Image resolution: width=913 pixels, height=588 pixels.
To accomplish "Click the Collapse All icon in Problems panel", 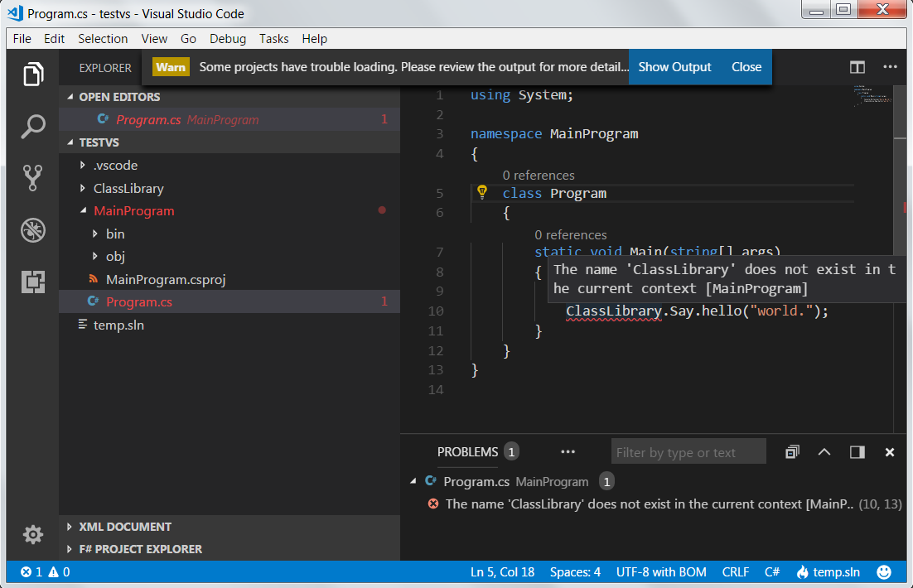I will (792, 452).
